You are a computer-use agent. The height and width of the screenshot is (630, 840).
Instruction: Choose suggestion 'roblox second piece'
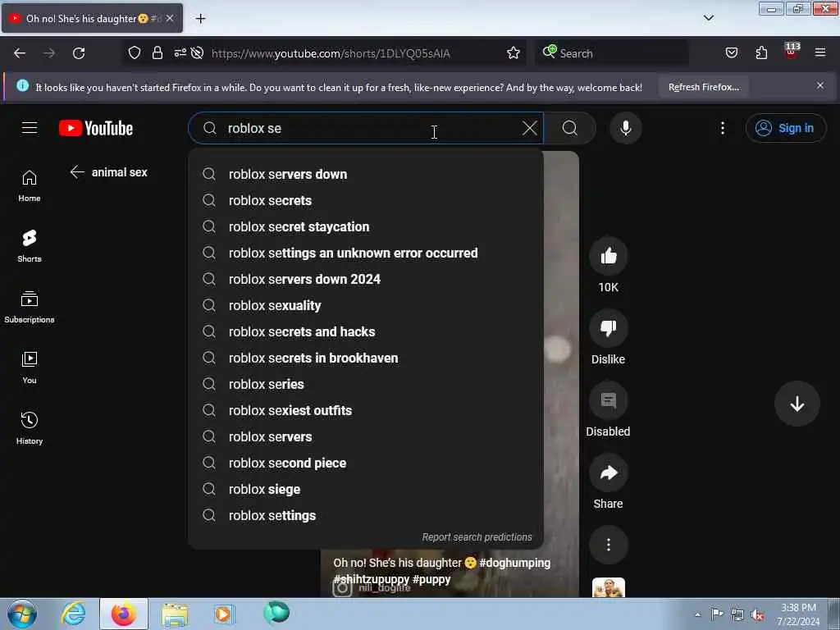(x=365, y=463)
